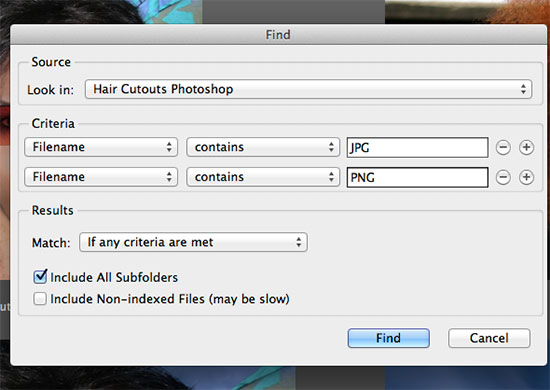Open the contains dropdown in JPG row
Viewport: 550px width, 390px height.
coord(263,147)
